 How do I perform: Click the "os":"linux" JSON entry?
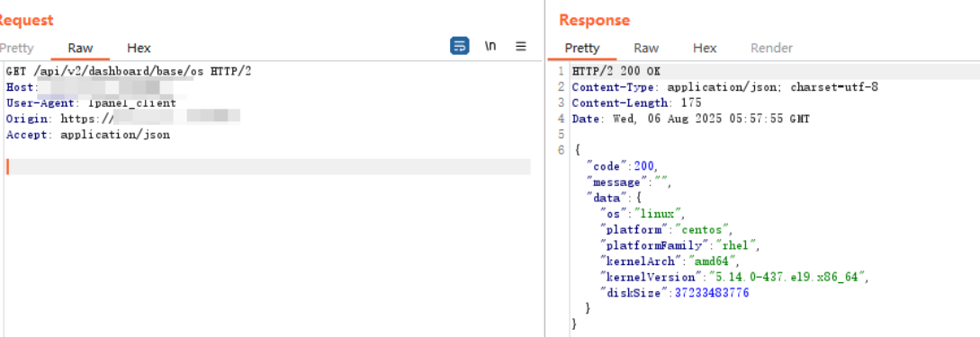tap(643, 214)
